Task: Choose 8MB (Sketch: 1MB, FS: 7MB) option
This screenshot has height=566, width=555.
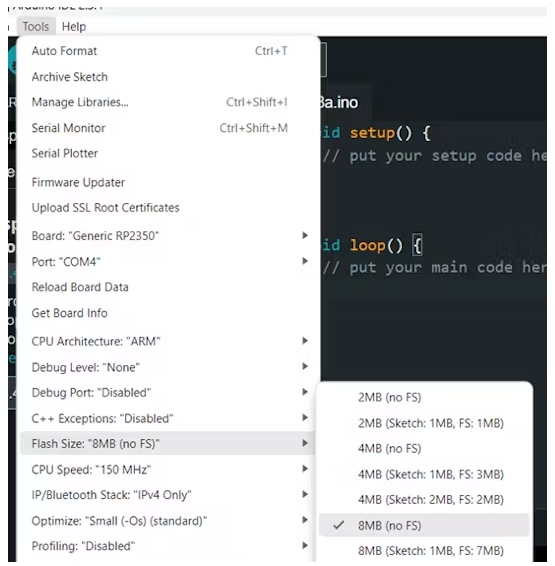Action: (x=424, y=551)
